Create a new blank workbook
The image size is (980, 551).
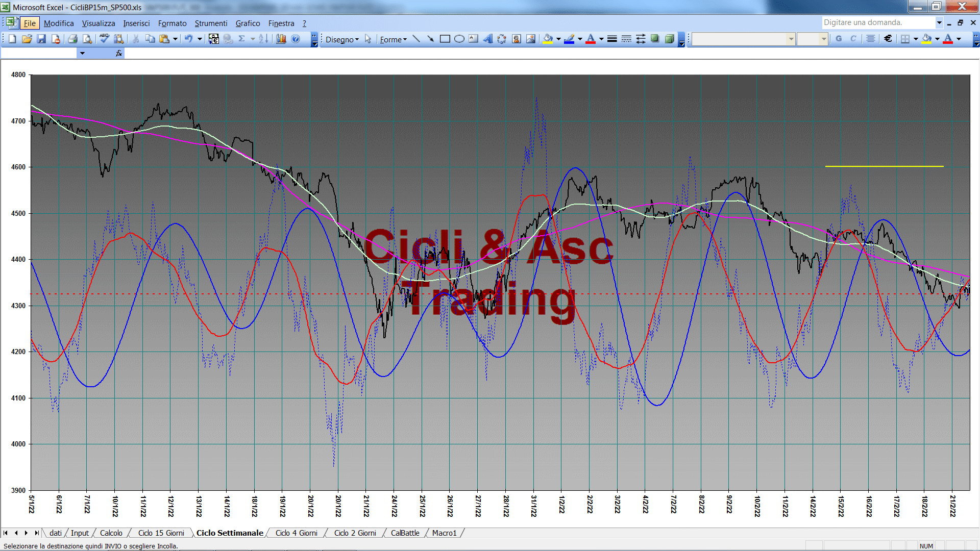(x=12, y=39)
